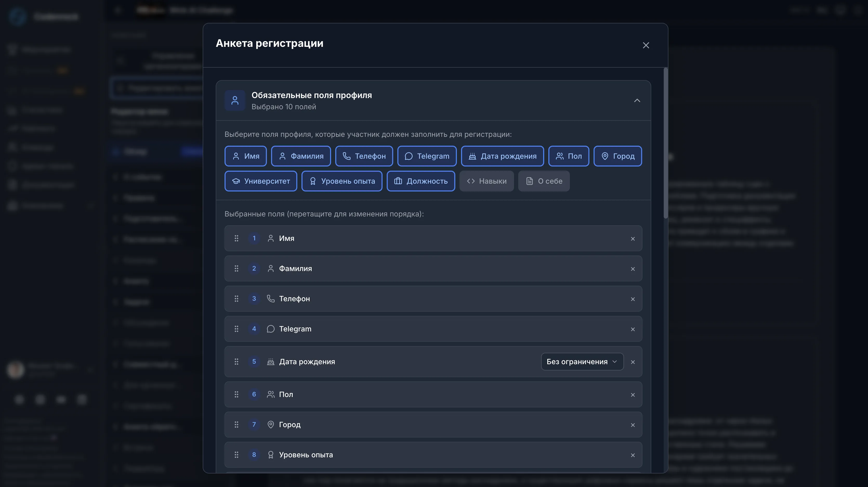Remove Уровень опыта field via X icon
Viewport: 868px width, 487px height.
click(x=633, y=455)
